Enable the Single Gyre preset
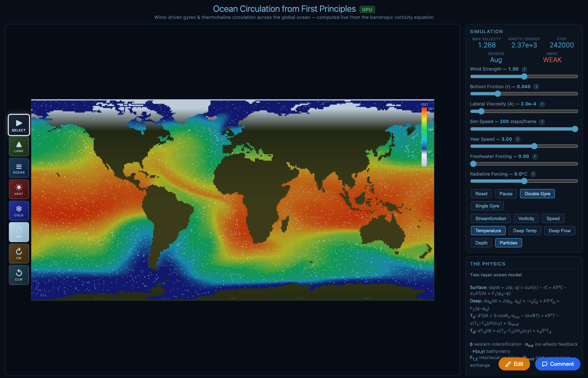This screenshot has width=588, height=378. click(x=487, y=206)
